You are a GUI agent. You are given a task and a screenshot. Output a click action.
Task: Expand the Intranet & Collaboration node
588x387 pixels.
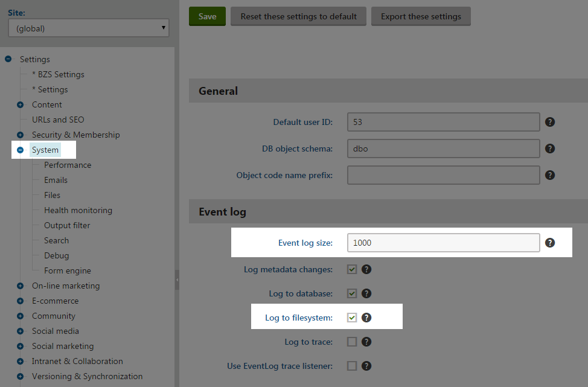click(21, 361)
